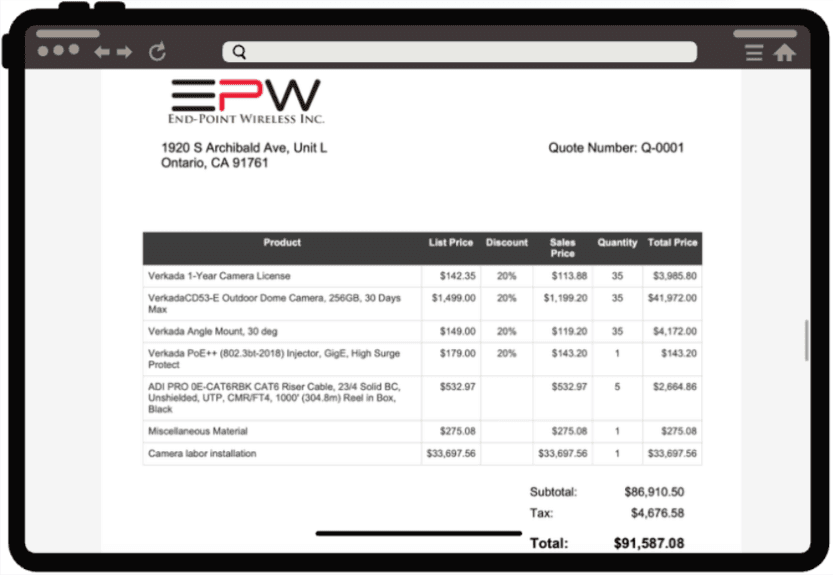Select the page vertical scrollbar

pos(806,340)
